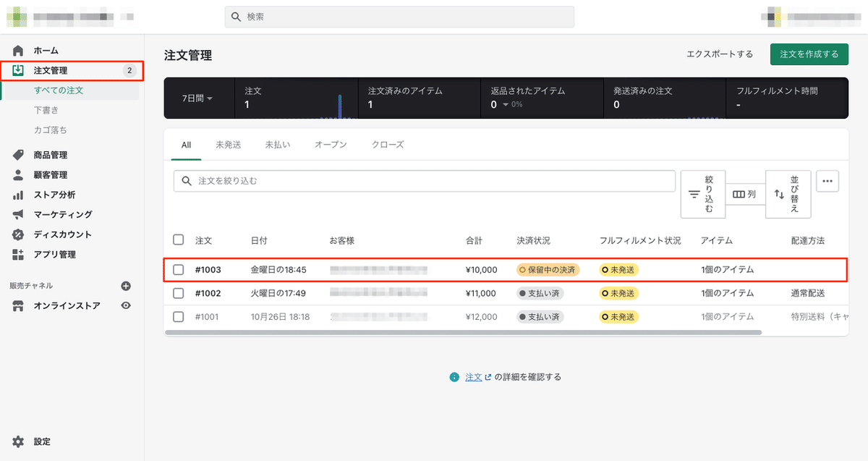The image size is (868, 461).
Task: Click the オンラインストア storefront icon
Action: [19, 306]
